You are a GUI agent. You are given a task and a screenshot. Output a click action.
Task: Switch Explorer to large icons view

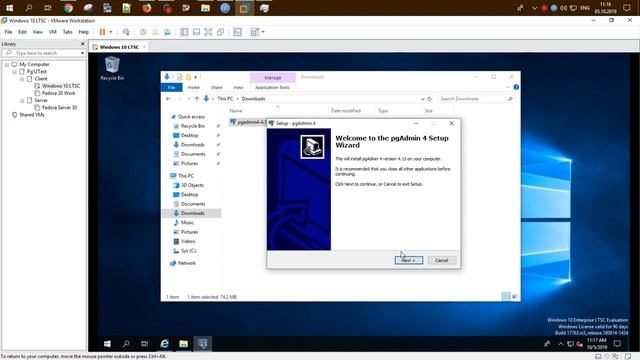[515, 297]
